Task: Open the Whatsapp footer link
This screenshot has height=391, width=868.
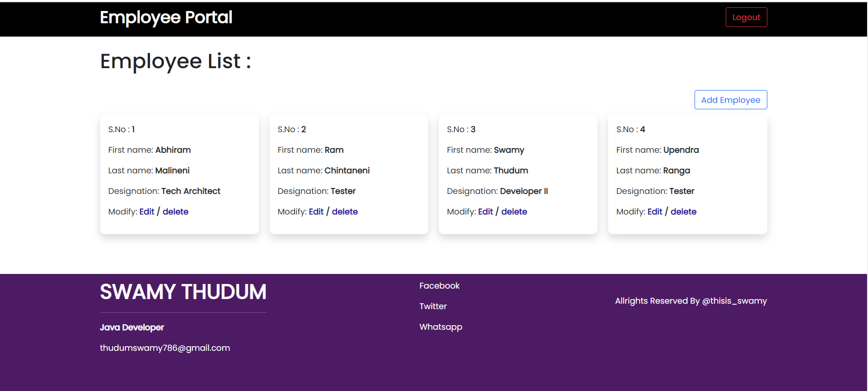Action: click(441, 327)
